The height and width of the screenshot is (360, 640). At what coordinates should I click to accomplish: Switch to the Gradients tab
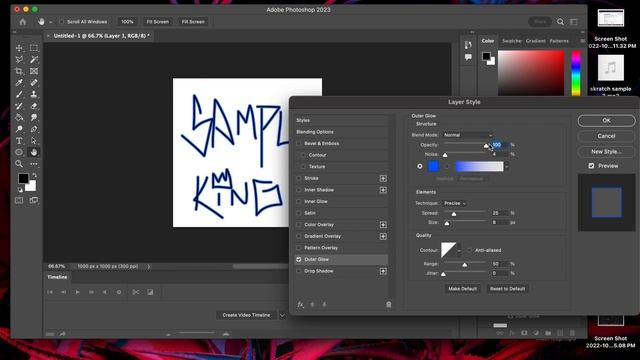pos(536,41)
